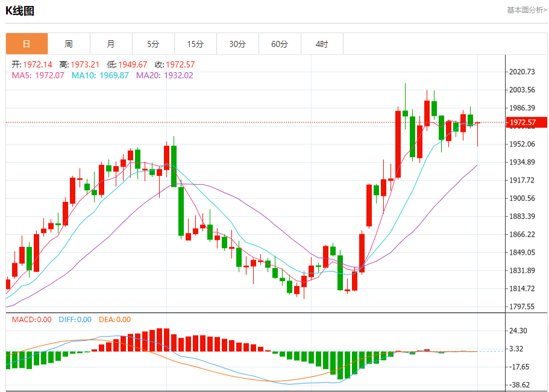549x392 pixels.
Task: Click the K线图 heading
Action: click(20, 11)
